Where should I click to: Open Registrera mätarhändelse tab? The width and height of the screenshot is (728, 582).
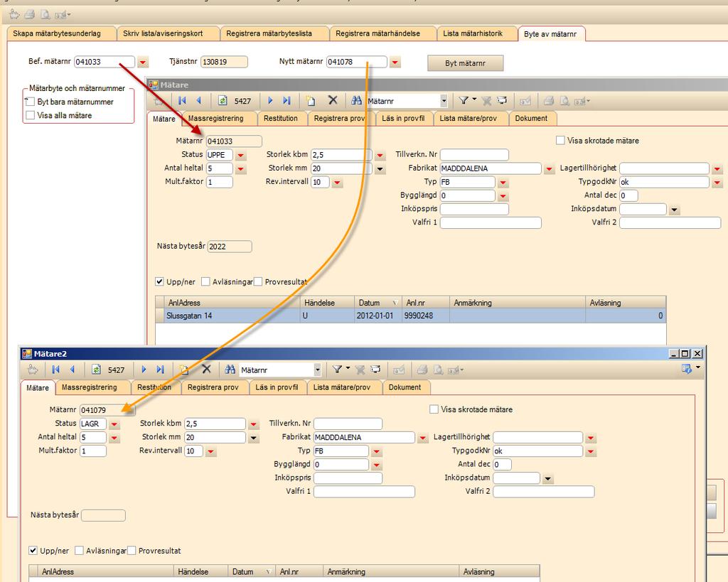[383, 33]
